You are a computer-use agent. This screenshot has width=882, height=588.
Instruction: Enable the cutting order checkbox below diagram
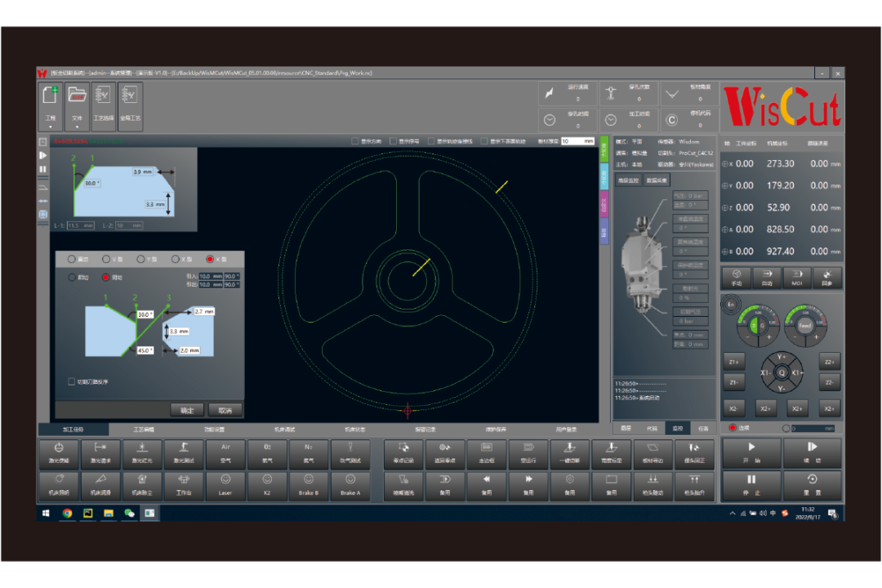tap(71, 381)
